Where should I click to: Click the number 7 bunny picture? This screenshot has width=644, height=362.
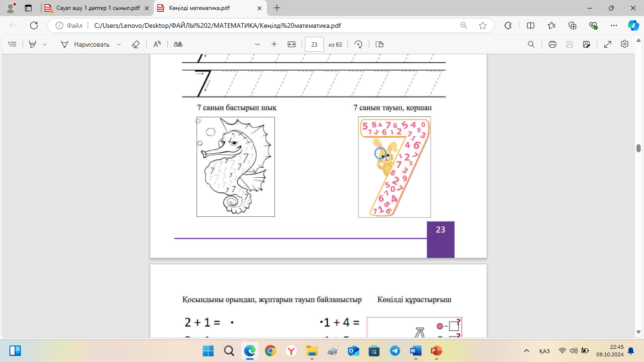pos(395,167)
